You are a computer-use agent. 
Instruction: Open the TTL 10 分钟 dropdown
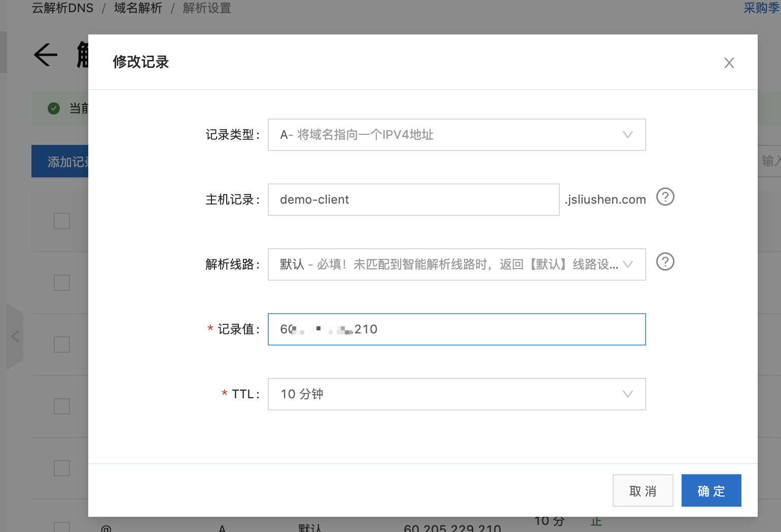tap(456, 394)
